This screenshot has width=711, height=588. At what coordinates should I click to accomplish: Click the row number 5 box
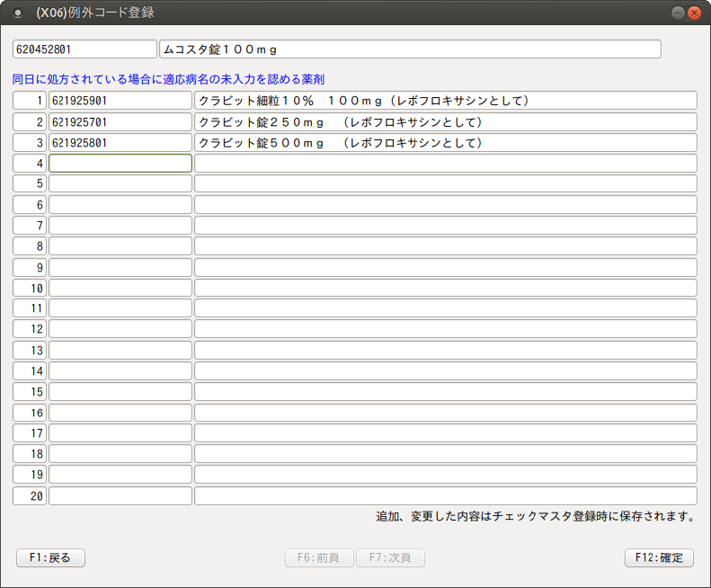pos(30,183)
